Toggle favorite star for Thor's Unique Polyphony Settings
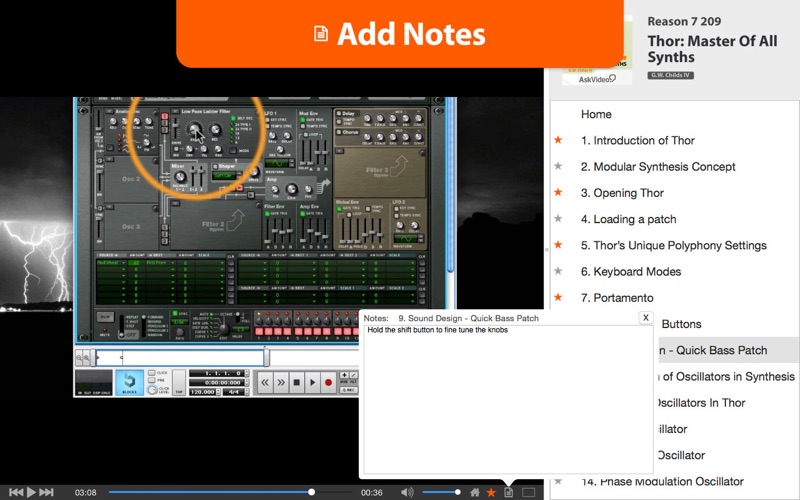 pyautogui.click(x=558, y=245)
